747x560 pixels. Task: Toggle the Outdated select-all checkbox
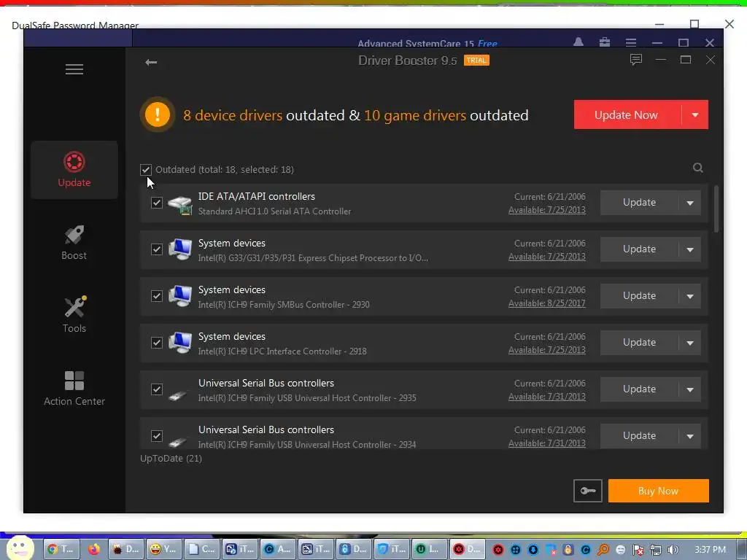(146, 169)
